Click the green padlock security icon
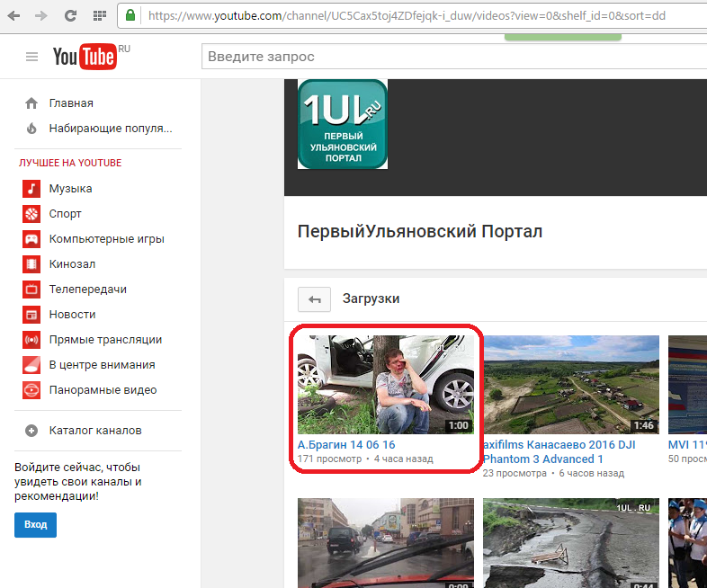707x588 pixels. point(130,15)
